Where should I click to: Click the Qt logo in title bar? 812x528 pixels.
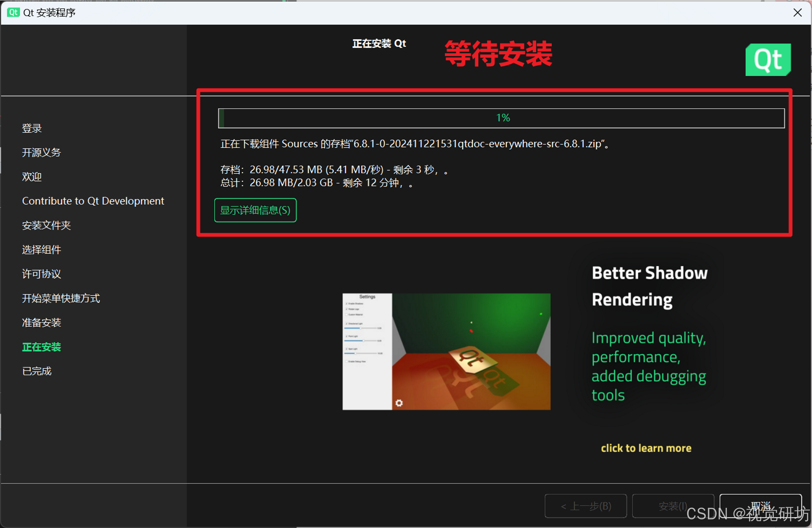click(x=13, y=13)
